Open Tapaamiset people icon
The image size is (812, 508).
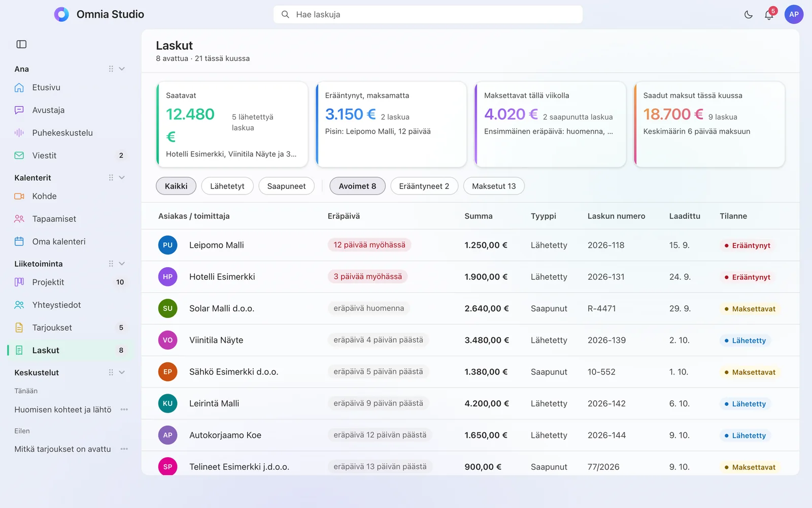tap(19, 219)
